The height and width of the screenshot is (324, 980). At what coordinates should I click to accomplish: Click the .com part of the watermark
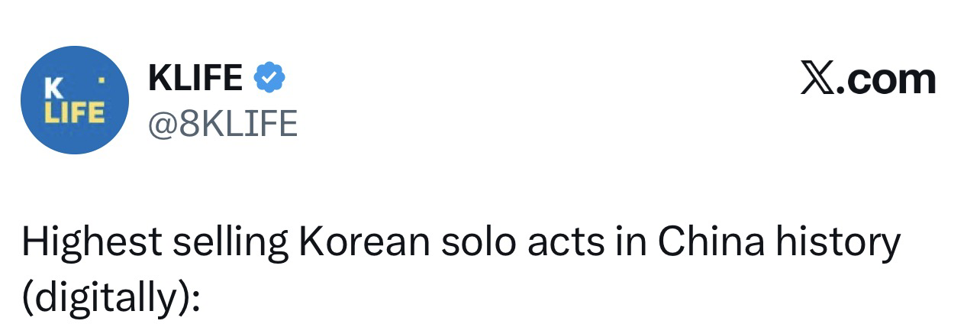pos(887,80)
